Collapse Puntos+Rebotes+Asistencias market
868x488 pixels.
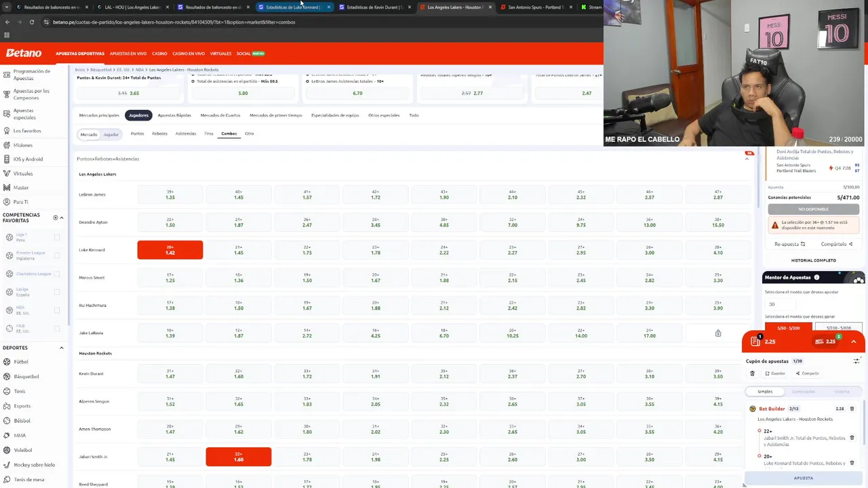tap(747, 159)
